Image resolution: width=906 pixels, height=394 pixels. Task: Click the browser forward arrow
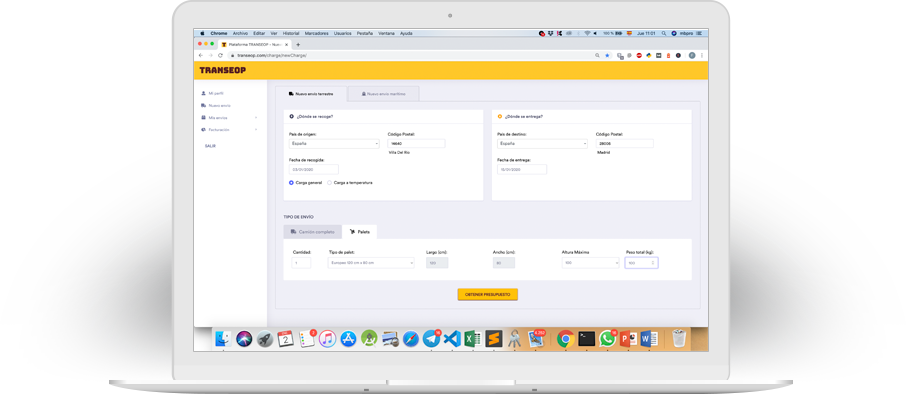click(210, 55)
